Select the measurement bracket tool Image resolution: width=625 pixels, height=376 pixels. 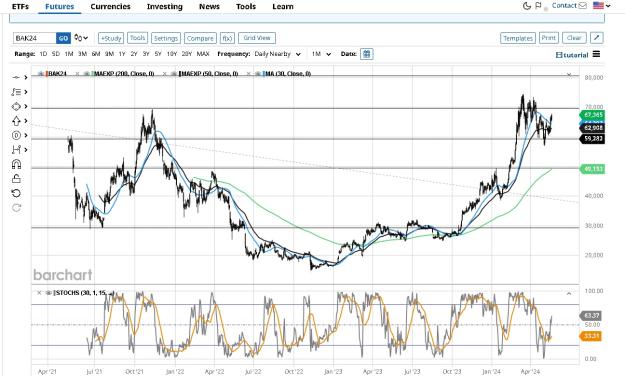16,150
